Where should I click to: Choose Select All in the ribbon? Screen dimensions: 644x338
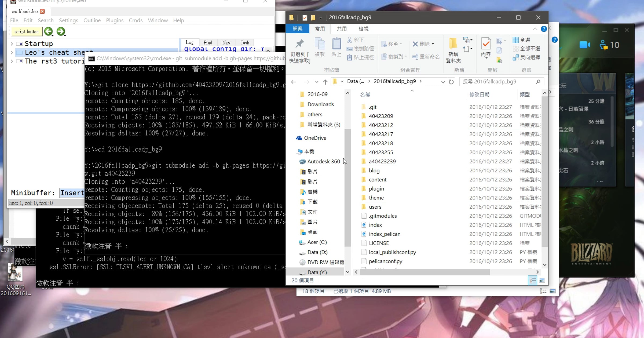pos(522,40)
